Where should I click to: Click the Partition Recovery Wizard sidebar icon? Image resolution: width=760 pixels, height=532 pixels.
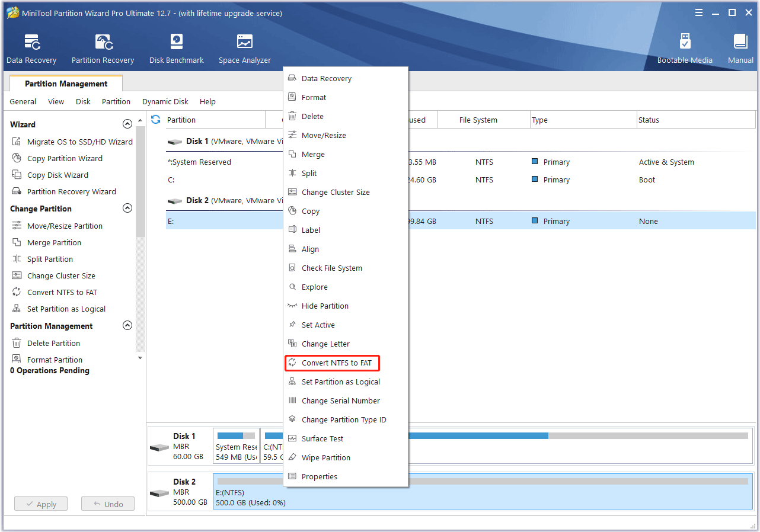(17, 191)
